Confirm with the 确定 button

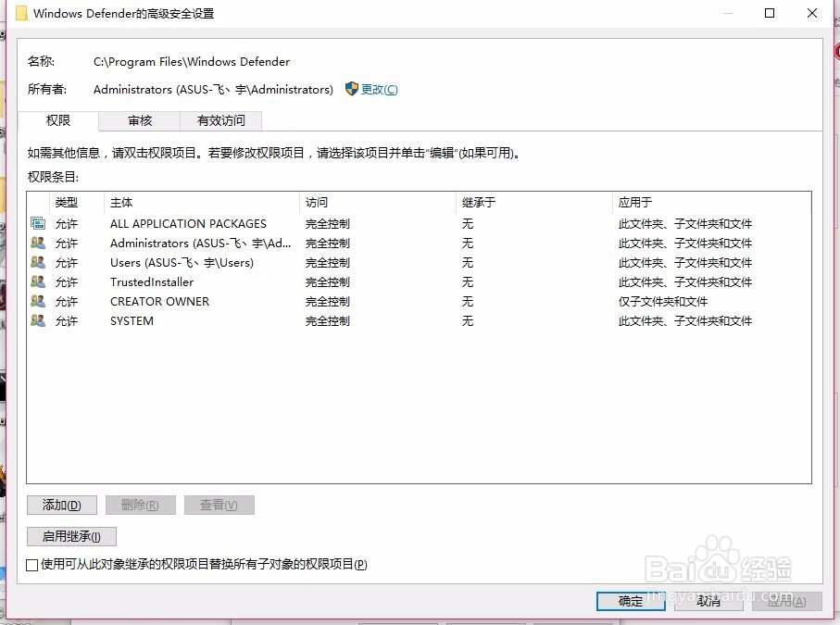click(631, 601)
